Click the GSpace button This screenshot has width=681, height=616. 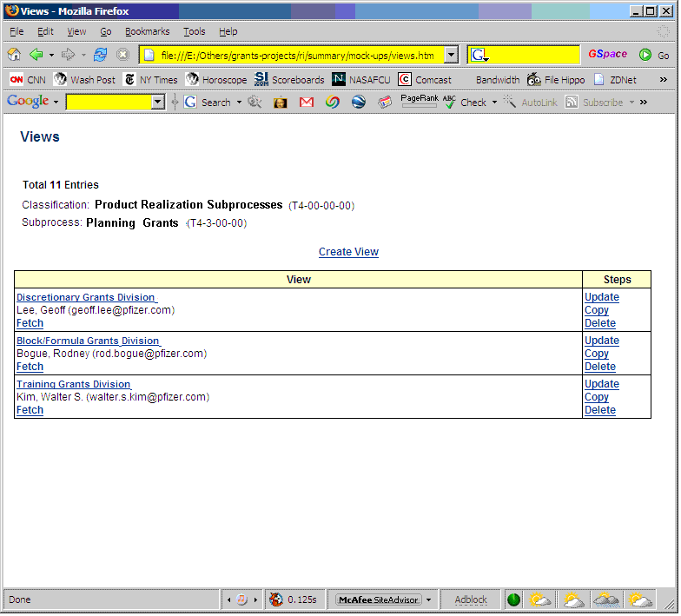608,54
